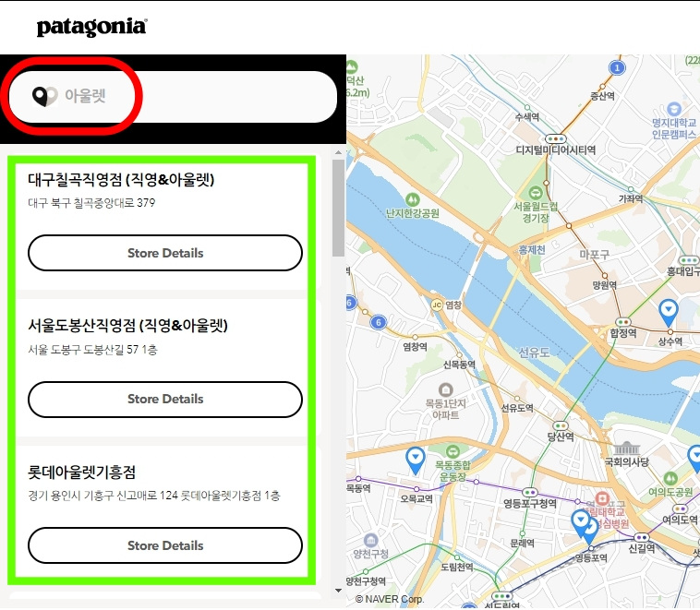
Task: Click the 명지대학교 인문캠퍼스 school icon
Action: coord(673,109)
